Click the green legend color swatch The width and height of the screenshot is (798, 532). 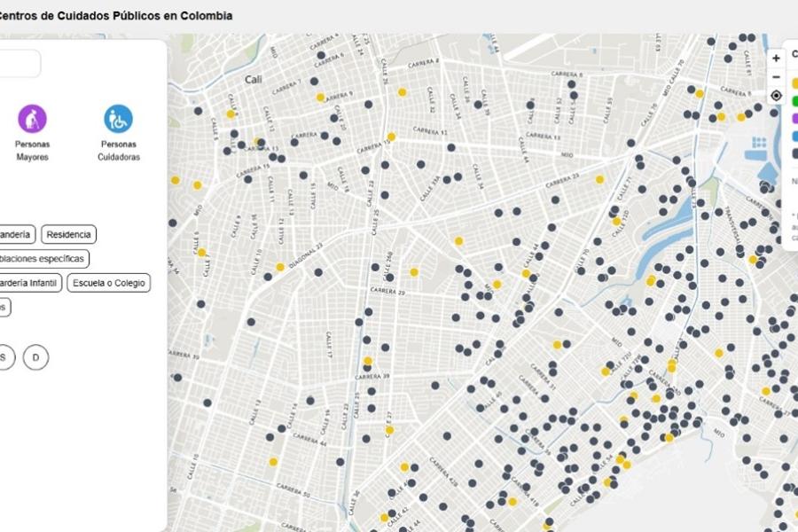pos(794,100)
